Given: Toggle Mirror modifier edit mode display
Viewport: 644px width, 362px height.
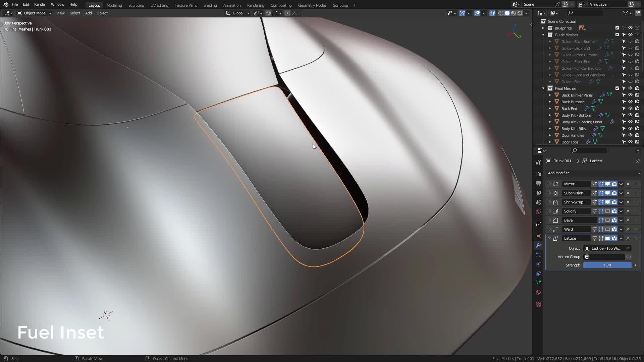Looking at the screenshot, I should [x=601, y=184].
